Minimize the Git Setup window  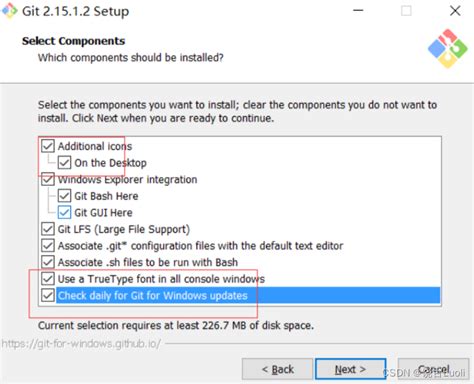pos(358,11)
